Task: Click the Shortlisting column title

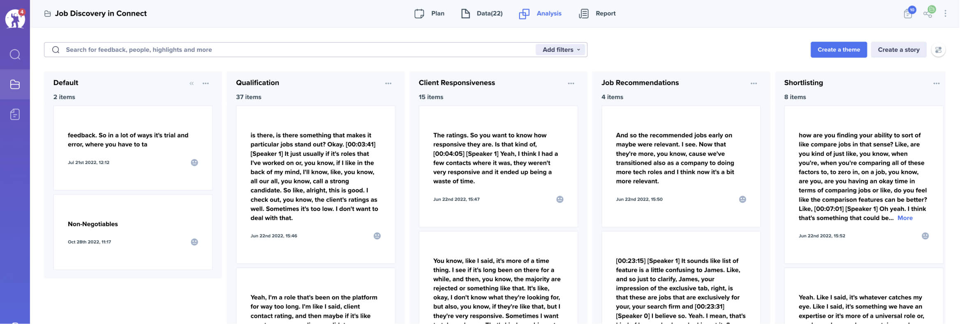Action: (x=803, y=83)
